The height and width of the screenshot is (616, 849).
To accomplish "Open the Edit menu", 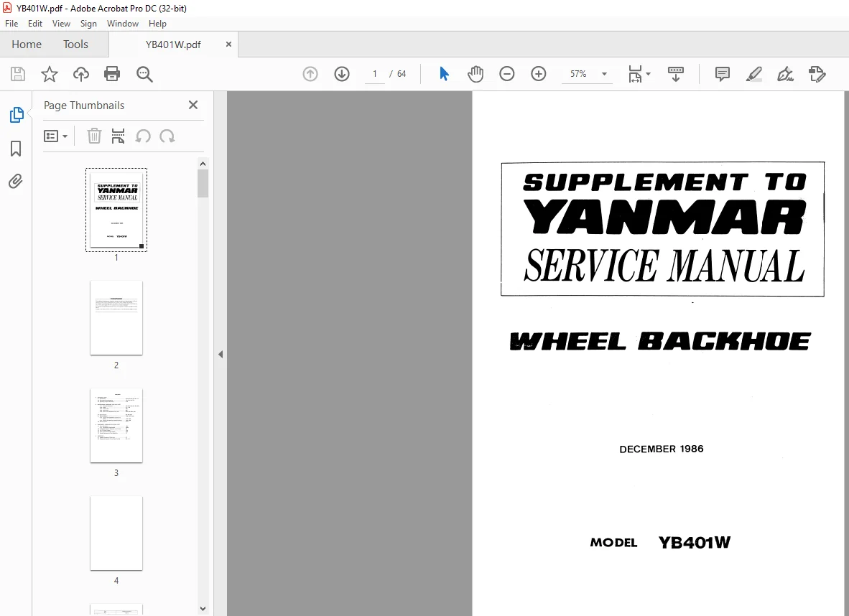I will tap(35, 24).
